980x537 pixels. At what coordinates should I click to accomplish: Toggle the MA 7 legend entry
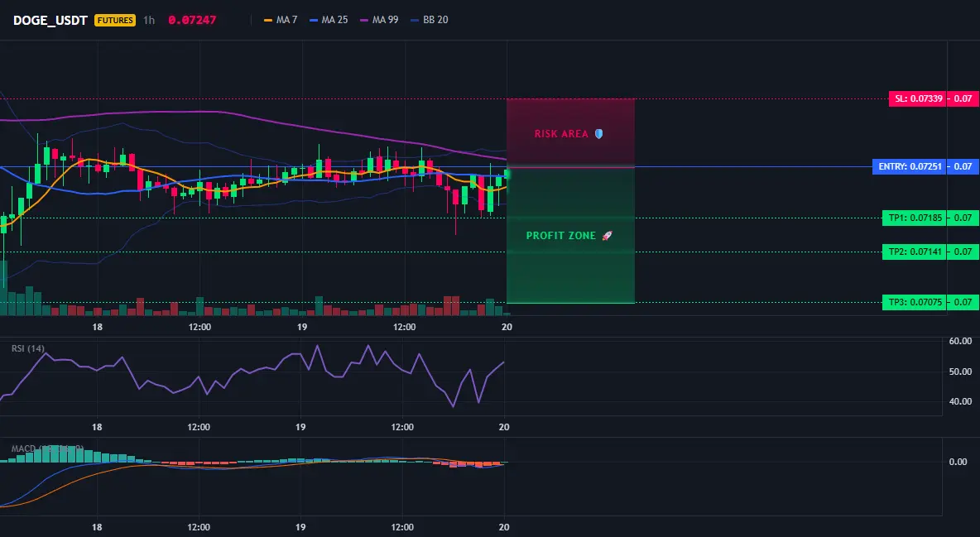point(281,20)
